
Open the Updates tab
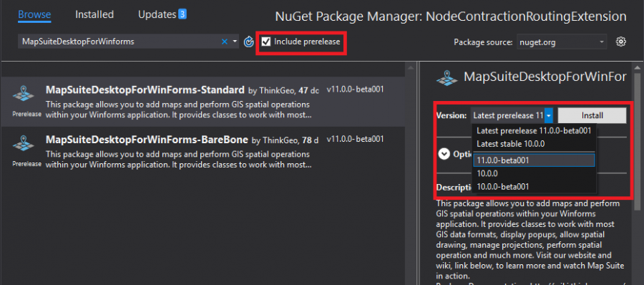tap(157, 14)
